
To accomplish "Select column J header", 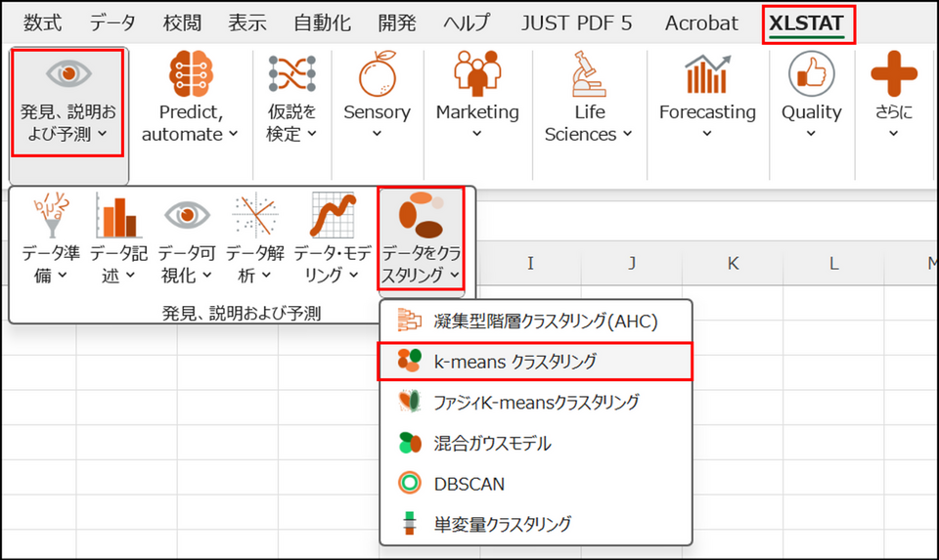I will (x=631, y=263).
